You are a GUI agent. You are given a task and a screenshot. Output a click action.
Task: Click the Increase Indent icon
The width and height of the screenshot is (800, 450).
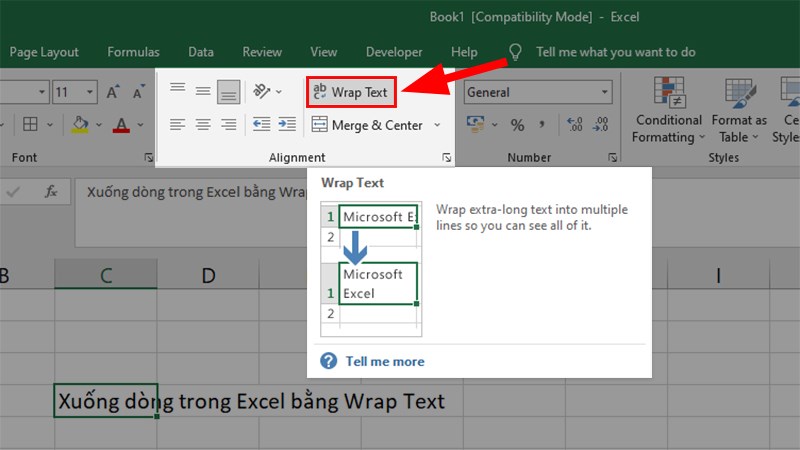[x=287, y=125]
